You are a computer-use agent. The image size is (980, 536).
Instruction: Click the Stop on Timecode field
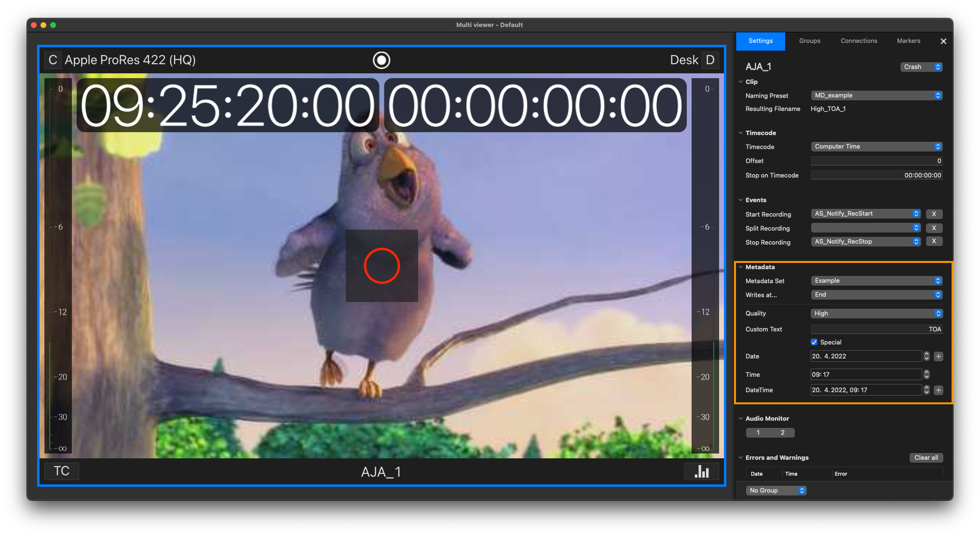876,175
